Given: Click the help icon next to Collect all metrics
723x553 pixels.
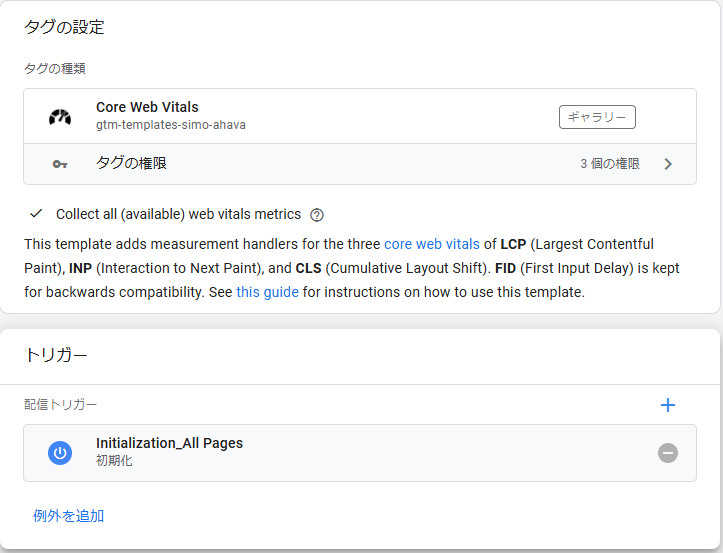Looking at the screenshot, I should (x=317, y=215).
